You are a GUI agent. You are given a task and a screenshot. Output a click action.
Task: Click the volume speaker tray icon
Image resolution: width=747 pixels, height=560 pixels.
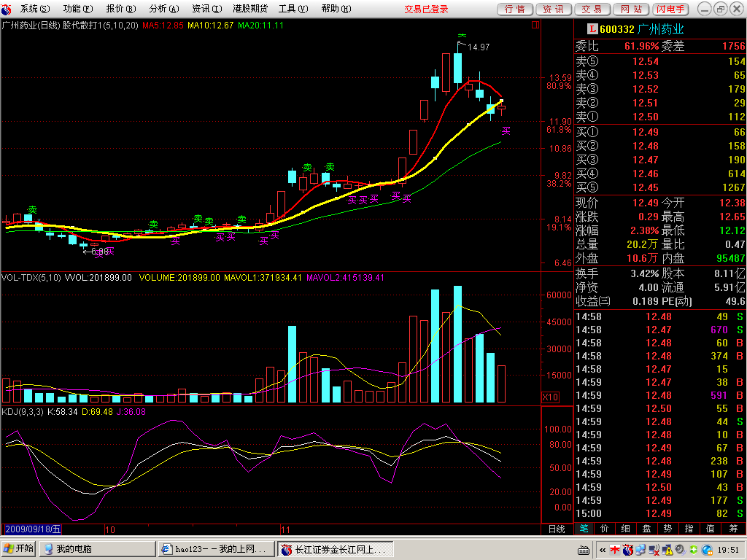(680, 550)
